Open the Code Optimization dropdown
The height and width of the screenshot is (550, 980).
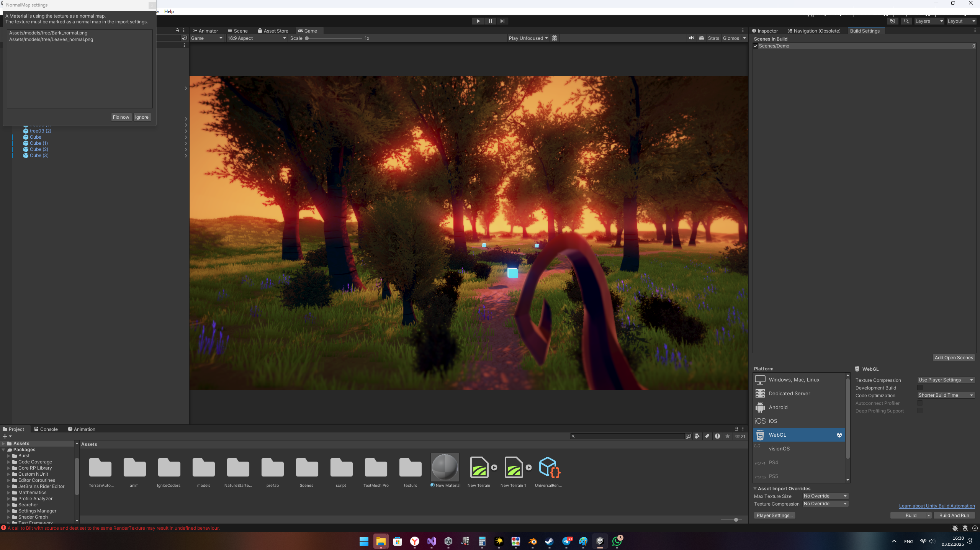click(x=946, y=395)
